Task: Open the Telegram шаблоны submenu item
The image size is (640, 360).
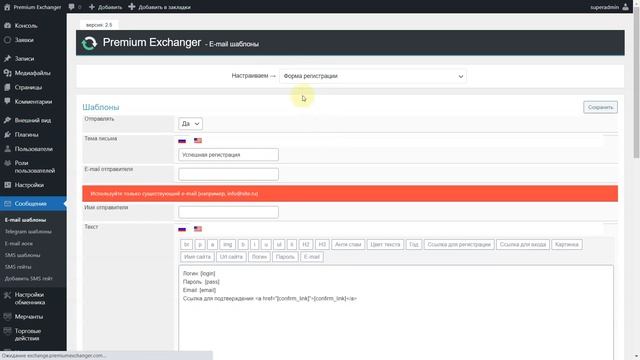Action: tap(28, 232)
